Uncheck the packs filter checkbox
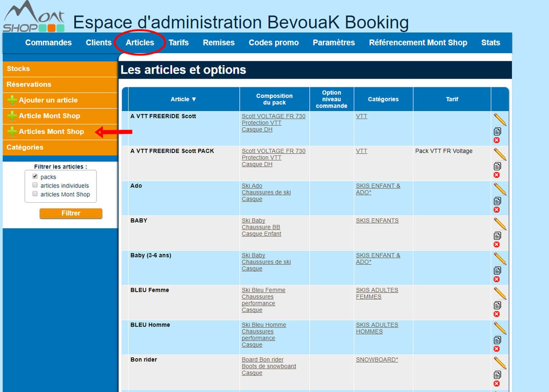Image resolution: width=549 pixels, height=392 pixels. (x=35, y=177)
